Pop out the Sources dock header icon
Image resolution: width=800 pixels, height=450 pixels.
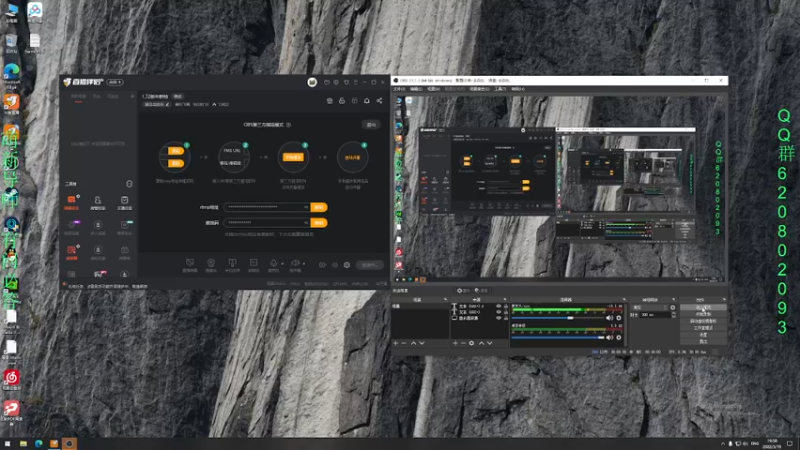(x=505, y=299)
